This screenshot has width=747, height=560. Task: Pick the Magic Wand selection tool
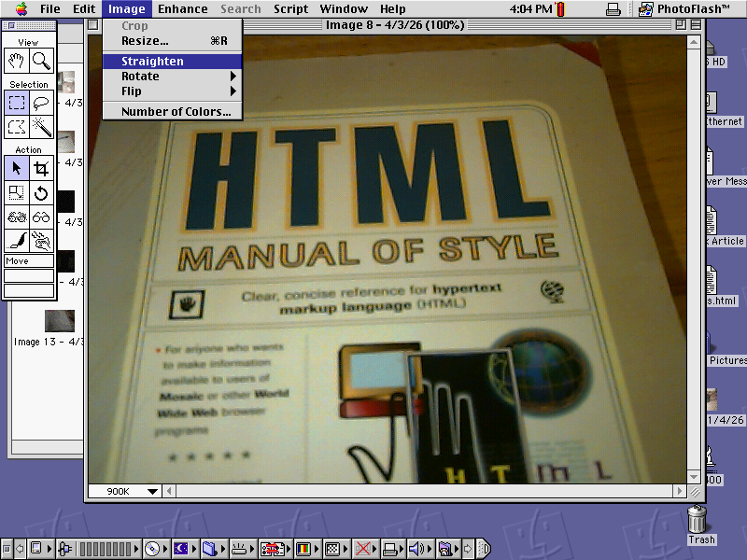tap(41, 126)
